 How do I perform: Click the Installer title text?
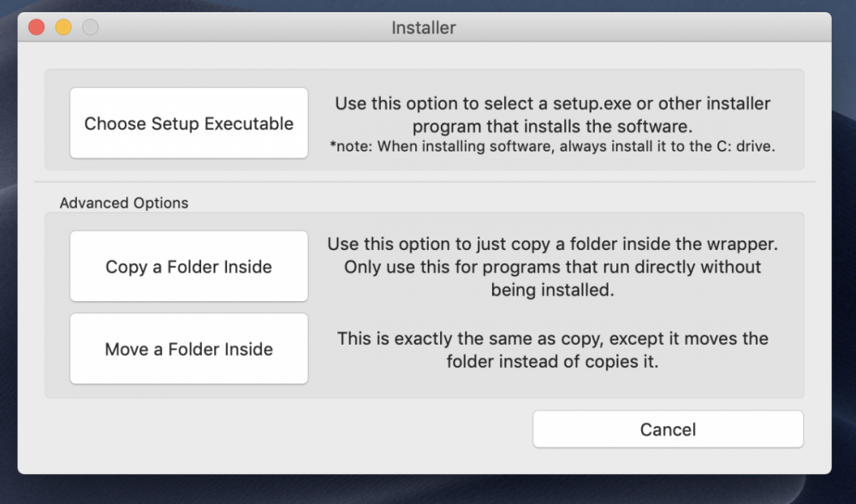(x=424, y=27)
